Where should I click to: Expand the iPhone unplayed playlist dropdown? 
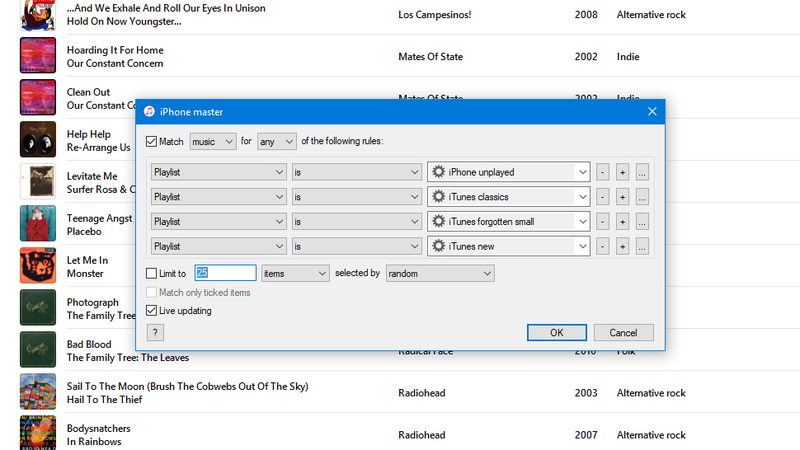(x=582, y=172)
